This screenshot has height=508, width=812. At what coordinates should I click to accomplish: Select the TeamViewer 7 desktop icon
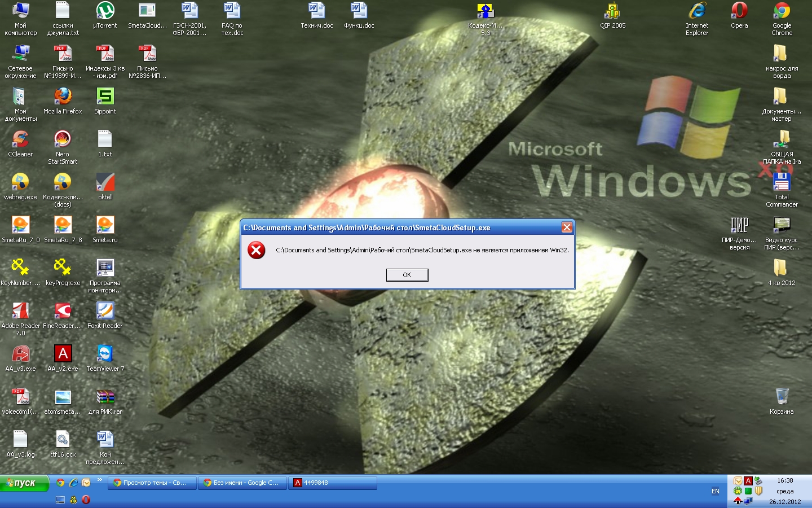[105, 358]
